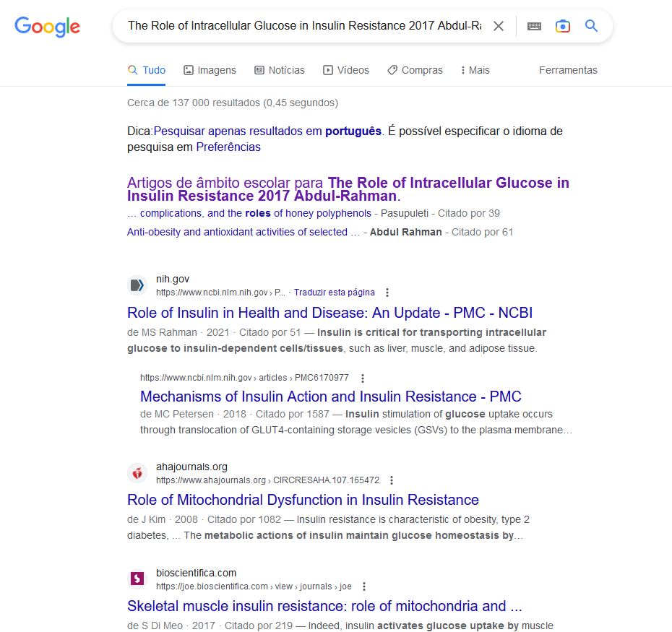The image size is (672, 632).
Task: Switch to the Notícias tab
Action: tap(280, 70)
